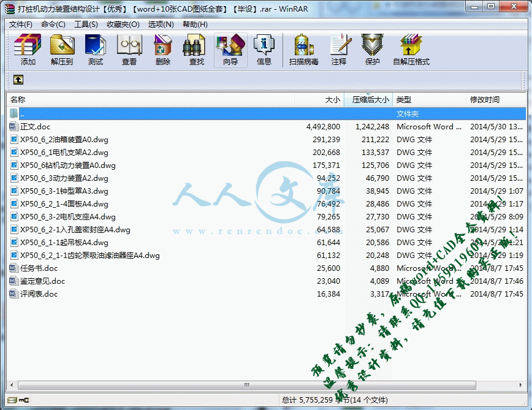Screen dimensions: 532x410
Task: Open the 工具(S) menu
Action: pyautogui.click(x=86, y=25)
